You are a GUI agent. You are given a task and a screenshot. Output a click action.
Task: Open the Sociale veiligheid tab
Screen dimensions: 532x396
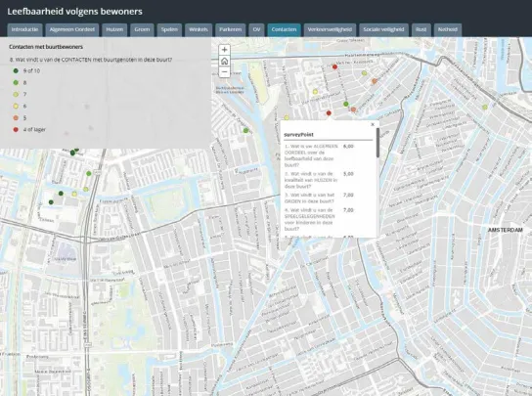point(383,30)
